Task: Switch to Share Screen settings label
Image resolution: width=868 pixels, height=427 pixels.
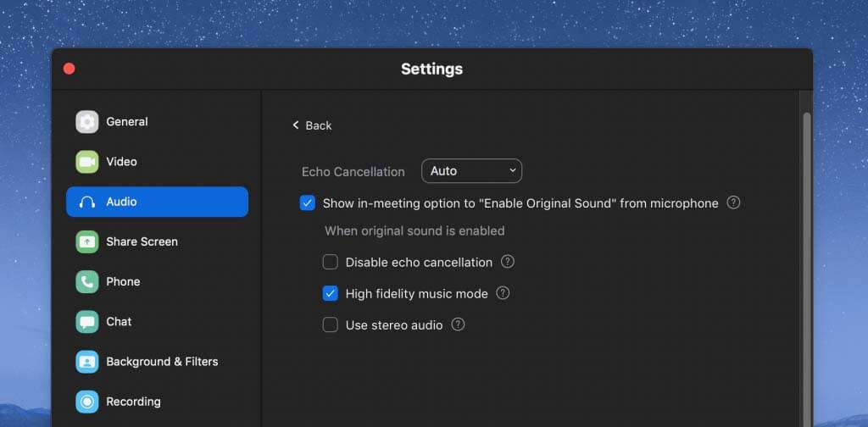Action: 142,241
